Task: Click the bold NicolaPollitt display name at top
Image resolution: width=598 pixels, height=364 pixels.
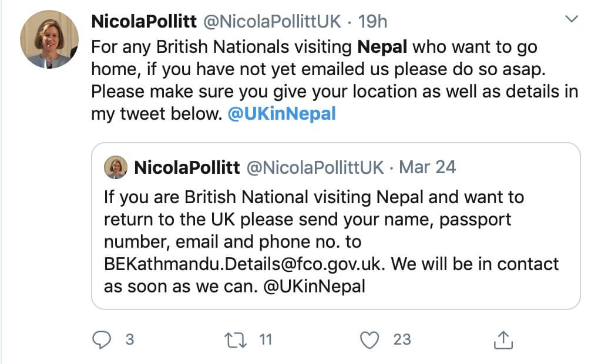Action: [x=144, y=22]
